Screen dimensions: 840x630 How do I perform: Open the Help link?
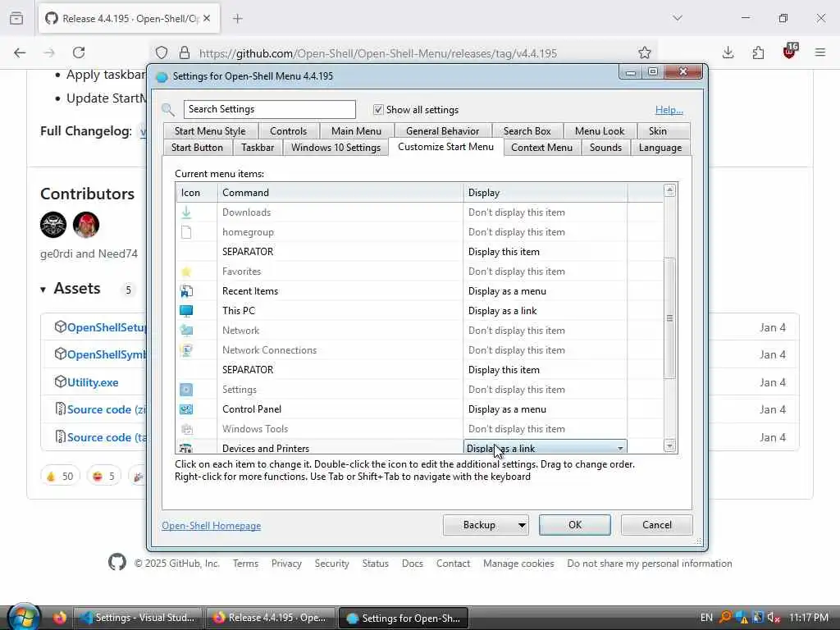click(x=669, y=110)
